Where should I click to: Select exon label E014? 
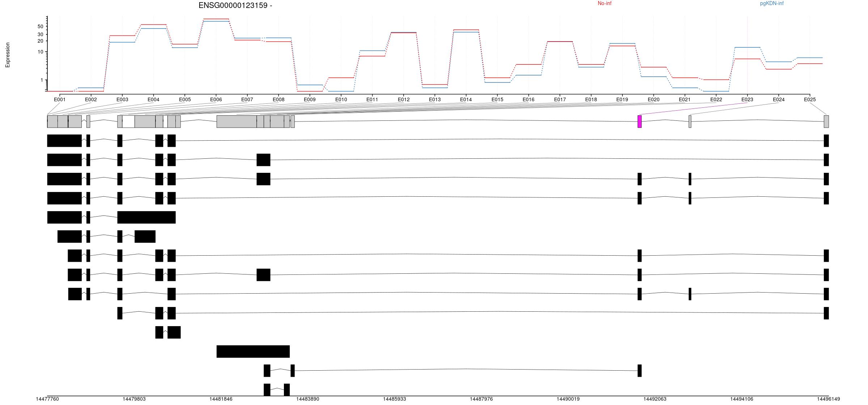466,99
